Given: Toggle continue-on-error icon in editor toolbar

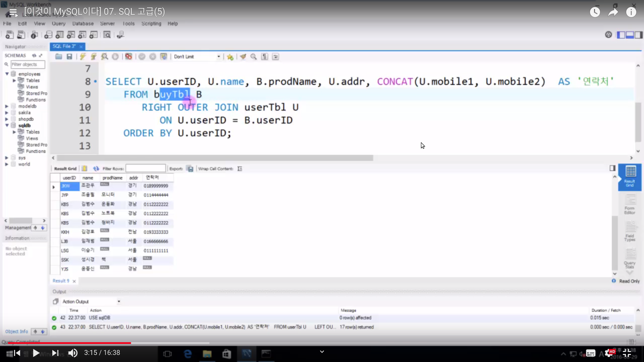Looking at the screenshot, I should click(128, 57).
